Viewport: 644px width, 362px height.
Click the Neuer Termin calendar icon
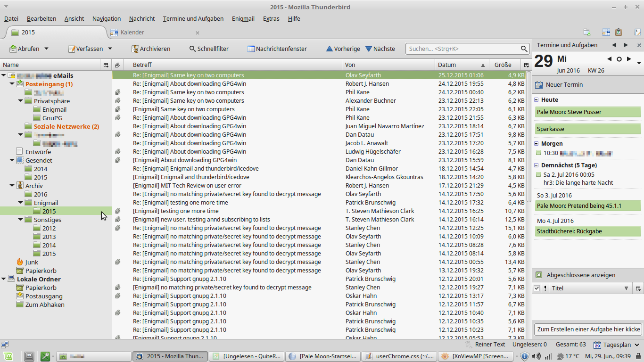(539, 85)
